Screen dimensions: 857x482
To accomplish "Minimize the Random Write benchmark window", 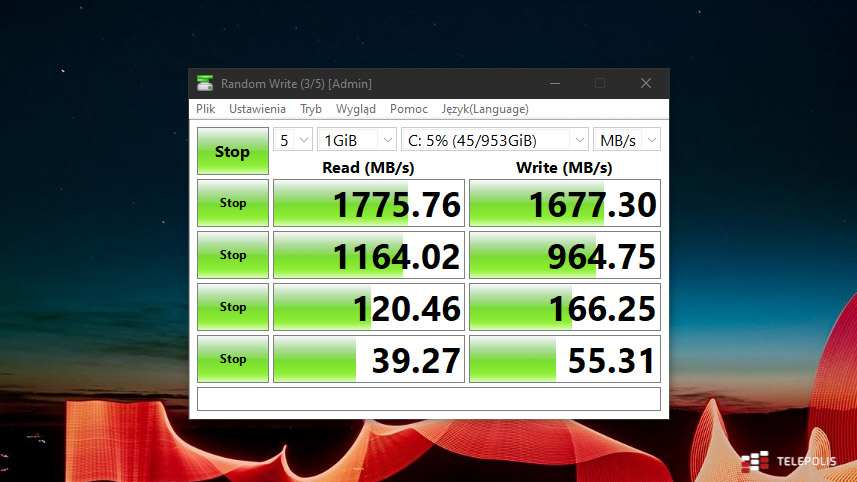I will click(x=554, y=83).
